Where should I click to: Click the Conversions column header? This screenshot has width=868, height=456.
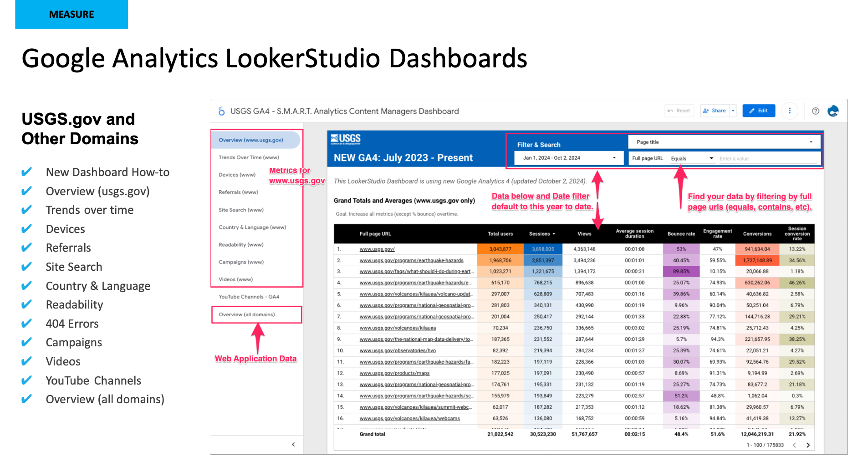(x=757, y=234)
